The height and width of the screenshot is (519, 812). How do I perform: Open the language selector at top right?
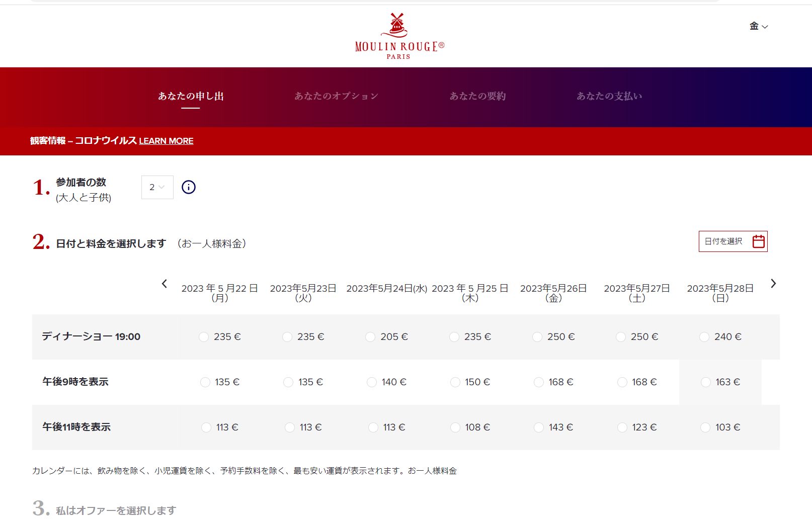[x=758, y=26]
